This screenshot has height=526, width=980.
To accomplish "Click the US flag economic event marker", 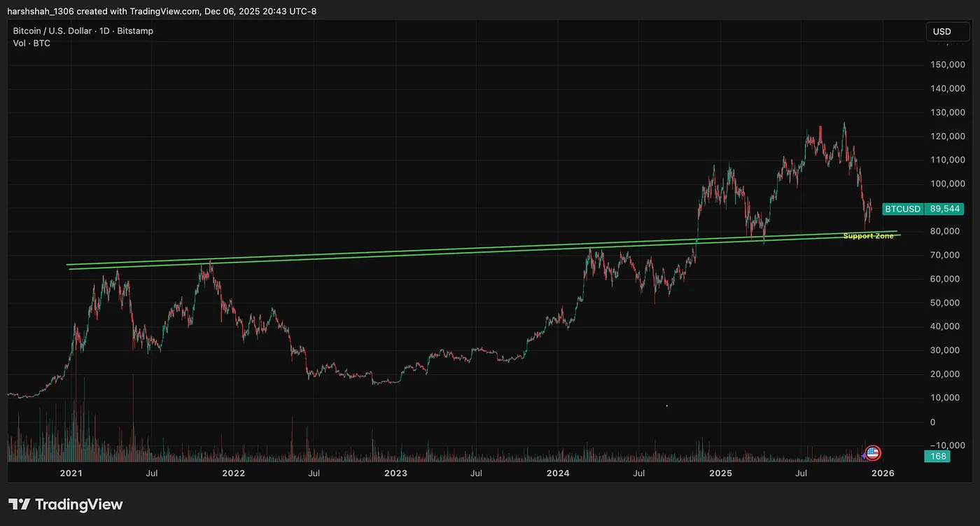I will coord(873,453).
